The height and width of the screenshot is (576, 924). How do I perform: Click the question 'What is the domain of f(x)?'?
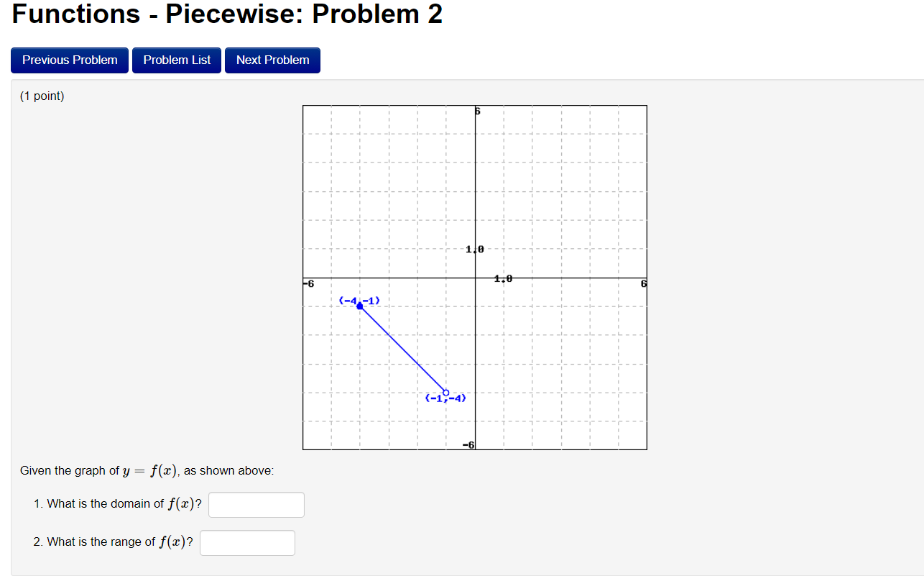point(119,503)
